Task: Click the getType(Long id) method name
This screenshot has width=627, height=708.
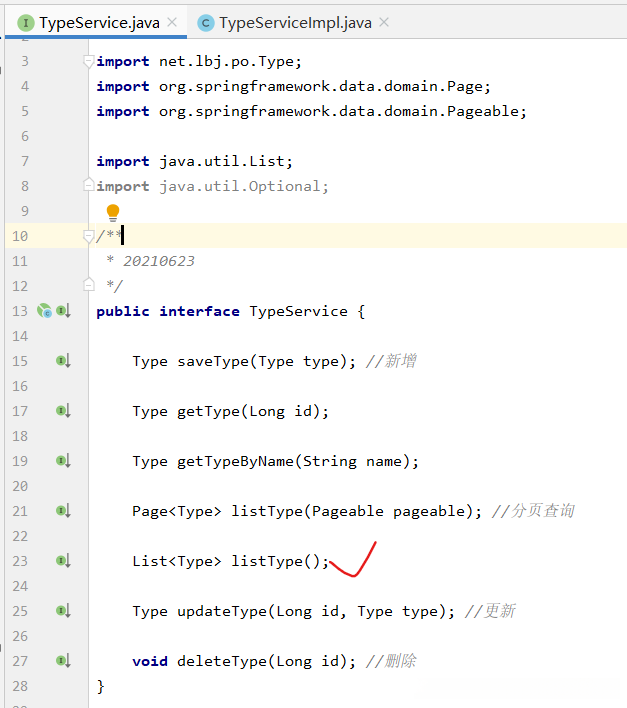Action: tap(209, 412)
